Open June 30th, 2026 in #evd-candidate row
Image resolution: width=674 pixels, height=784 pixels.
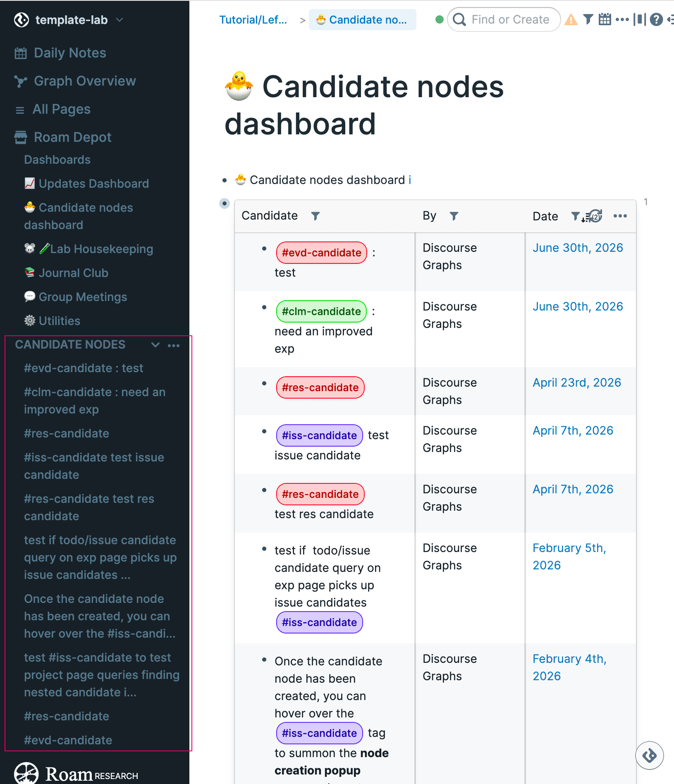tap(578, 248)
